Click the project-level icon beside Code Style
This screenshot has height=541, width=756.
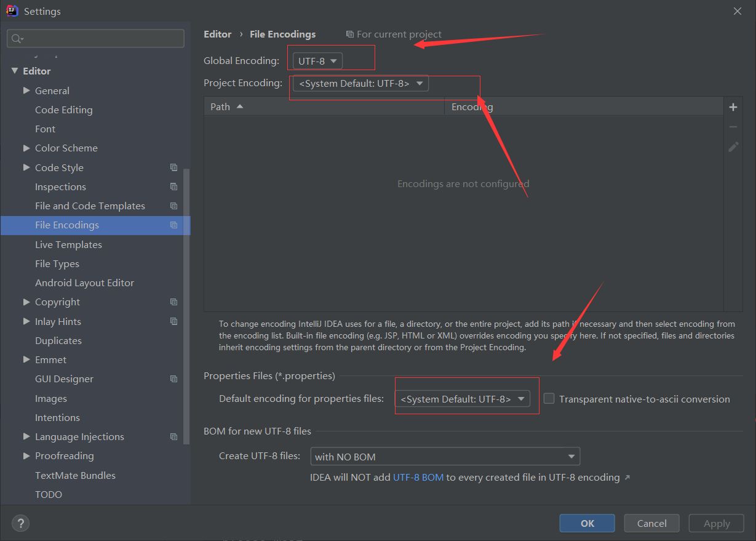click(x=174, y=167)
